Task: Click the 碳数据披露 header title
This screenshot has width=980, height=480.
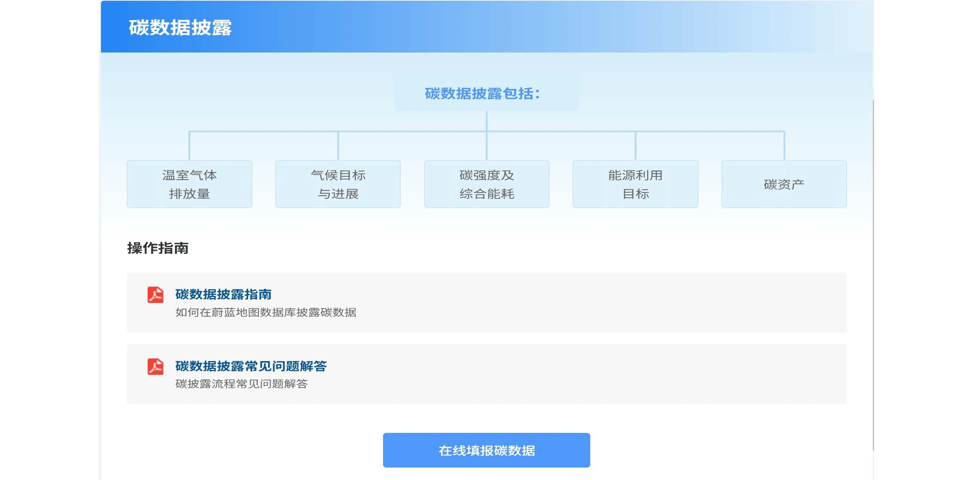Action: click(x=180, y=28)
